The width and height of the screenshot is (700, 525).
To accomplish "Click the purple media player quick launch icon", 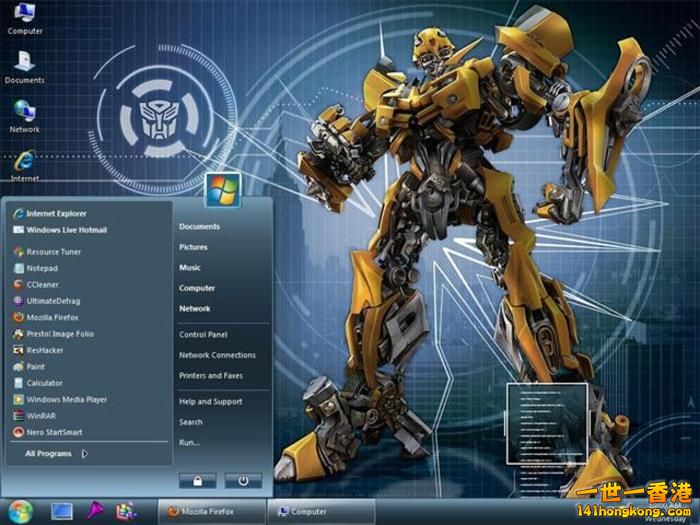I will point(95,511).
